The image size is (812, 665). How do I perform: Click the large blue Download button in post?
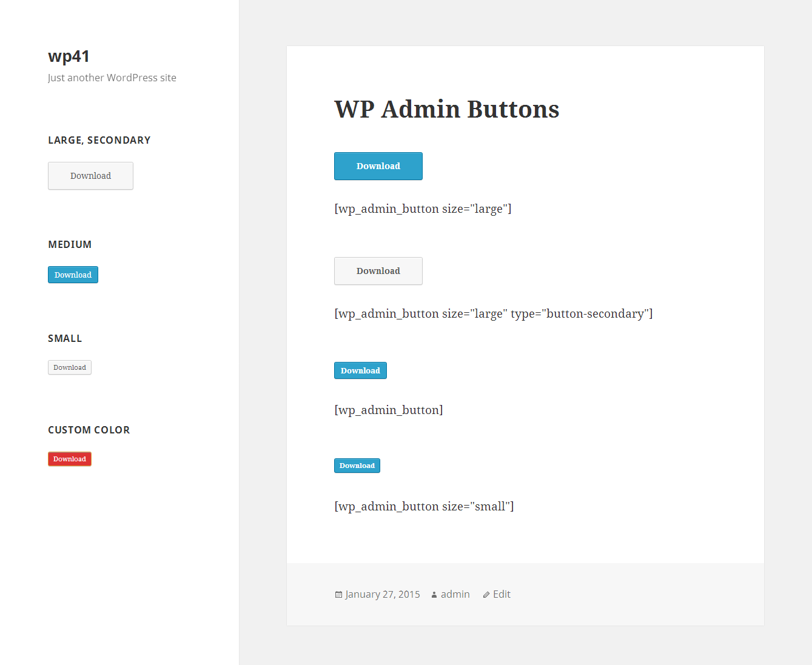coord(378,166)
